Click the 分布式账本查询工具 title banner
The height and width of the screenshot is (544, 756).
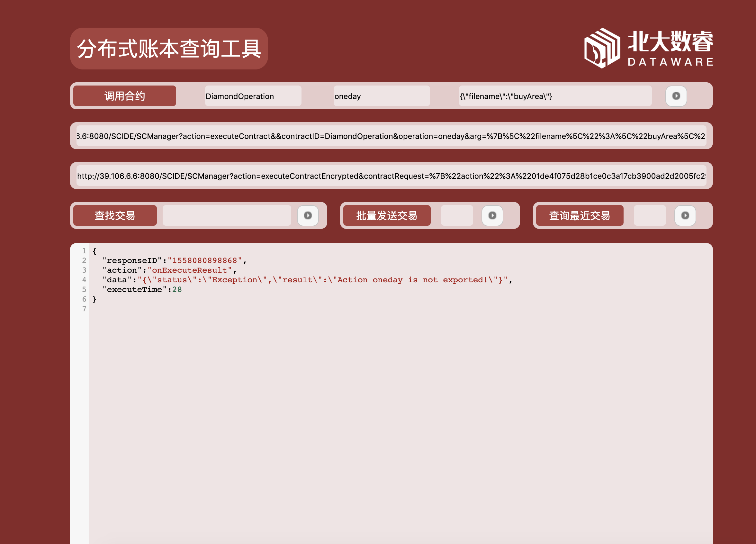(169, 49)
